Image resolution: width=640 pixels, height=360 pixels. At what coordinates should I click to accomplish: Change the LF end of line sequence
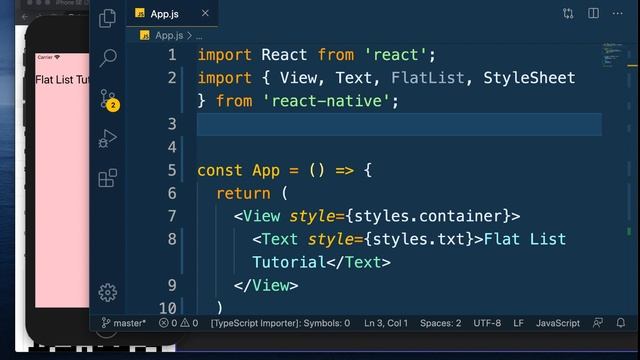pyautogui.click(x=518, y=323)
